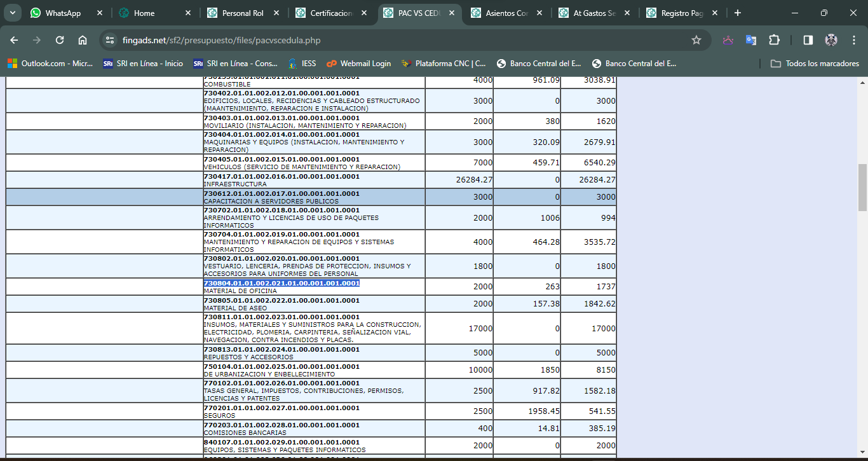Switch to the Registro Pag tab
The width and height of the screenshot is (868, 461).
(680, 13)
